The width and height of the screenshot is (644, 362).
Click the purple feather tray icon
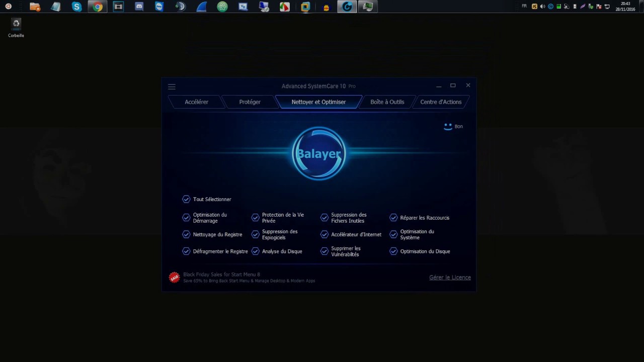(583, 7)
